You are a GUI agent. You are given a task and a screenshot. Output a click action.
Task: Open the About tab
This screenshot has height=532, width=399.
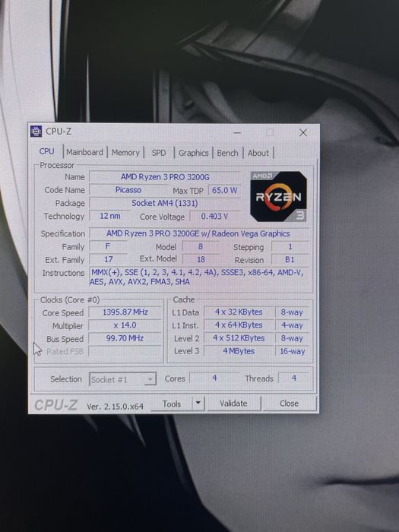coord(258,153)
